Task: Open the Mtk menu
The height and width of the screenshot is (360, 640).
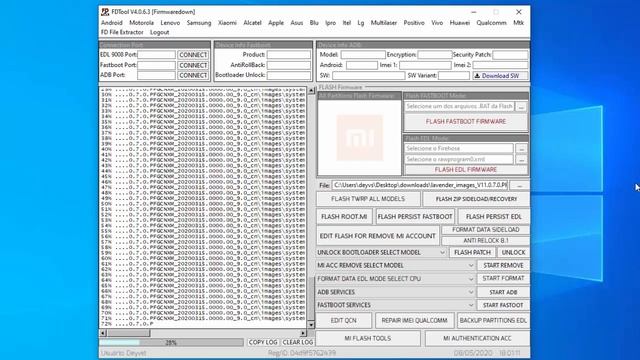Action: [518, 23]
